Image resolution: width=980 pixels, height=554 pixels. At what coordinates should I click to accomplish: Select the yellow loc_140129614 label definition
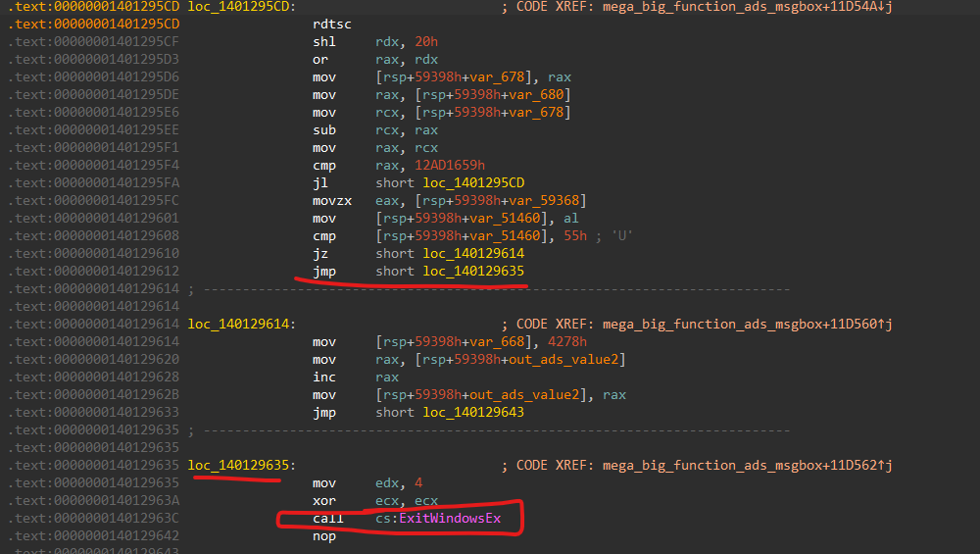click(241, 324)
